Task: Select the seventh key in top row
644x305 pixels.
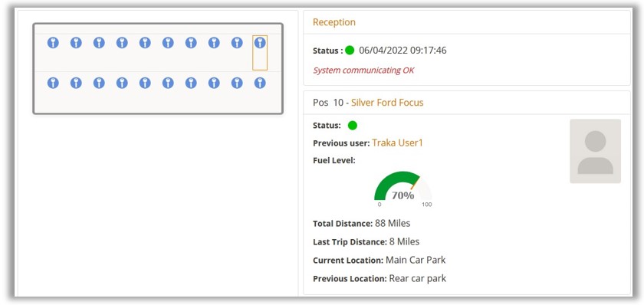Action: pos(191,43)
